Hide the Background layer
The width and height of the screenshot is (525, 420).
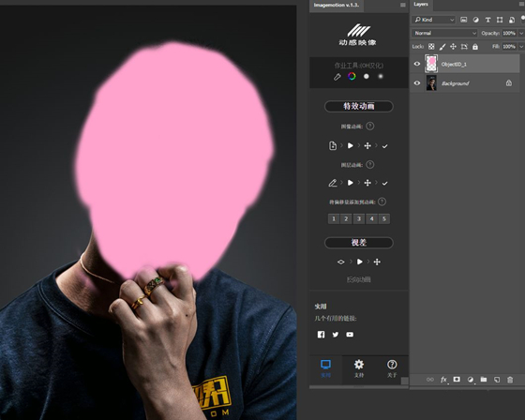coord(417,82)
